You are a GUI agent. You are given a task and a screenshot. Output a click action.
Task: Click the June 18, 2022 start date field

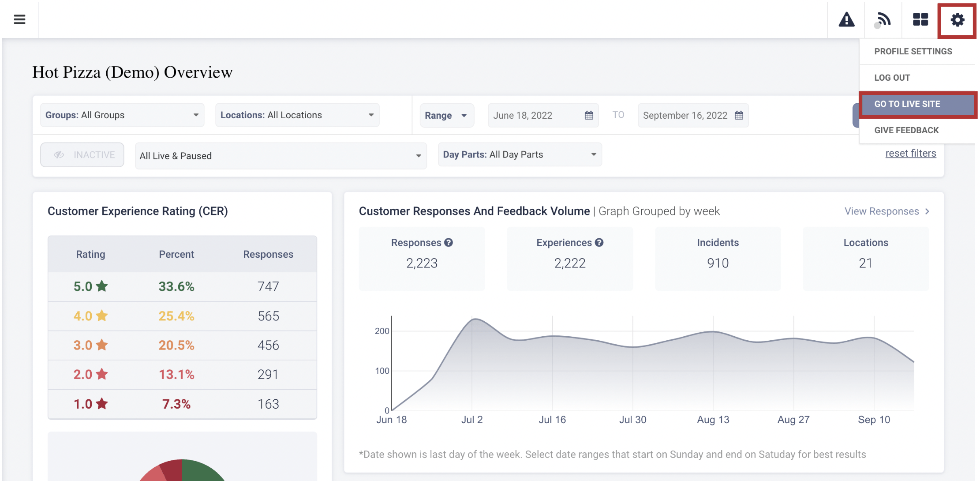(543, 115)
